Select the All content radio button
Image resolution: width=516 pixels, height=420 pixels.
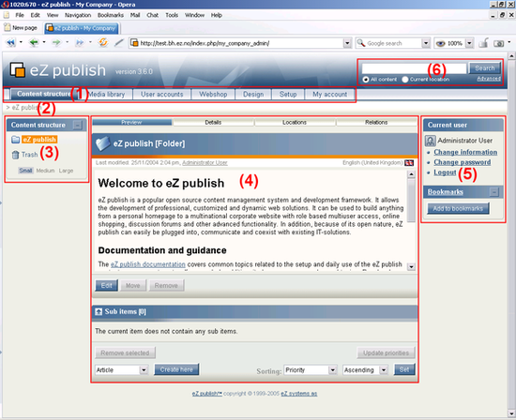pos(366,80)
